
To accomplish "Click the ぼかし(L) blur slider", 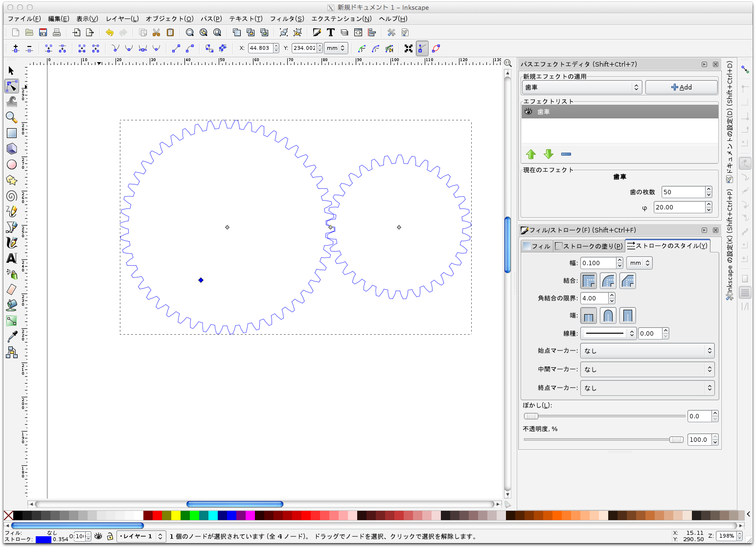I will [604, 416].
